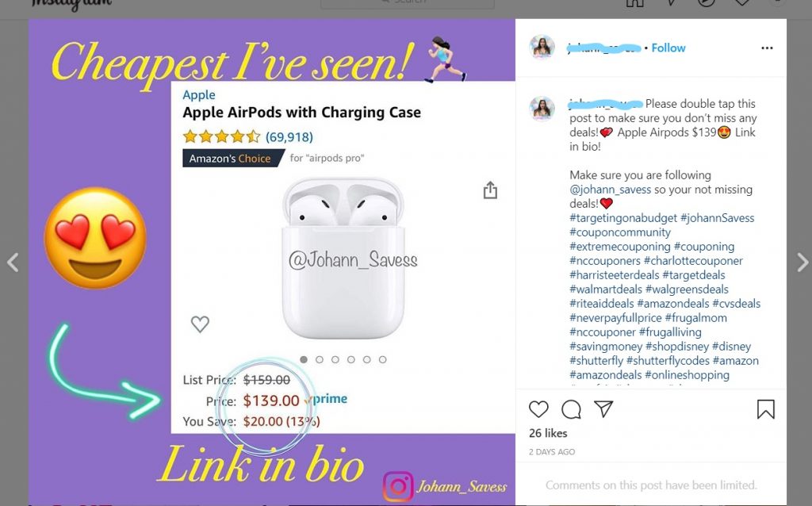Save post with the bookmark icon
Viewport: 812px width, 506px height.
click(x=766, y=409)
